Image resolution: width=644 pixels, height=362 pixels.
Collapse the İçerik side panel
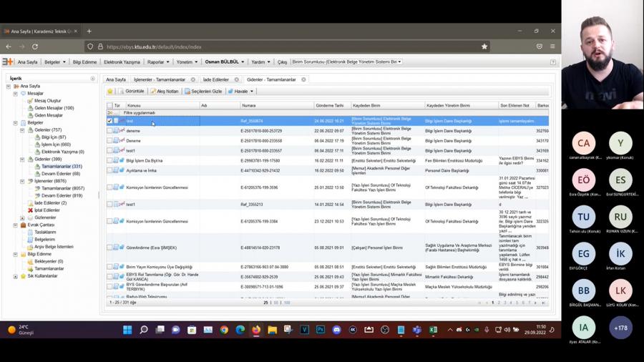coord(93,79)
